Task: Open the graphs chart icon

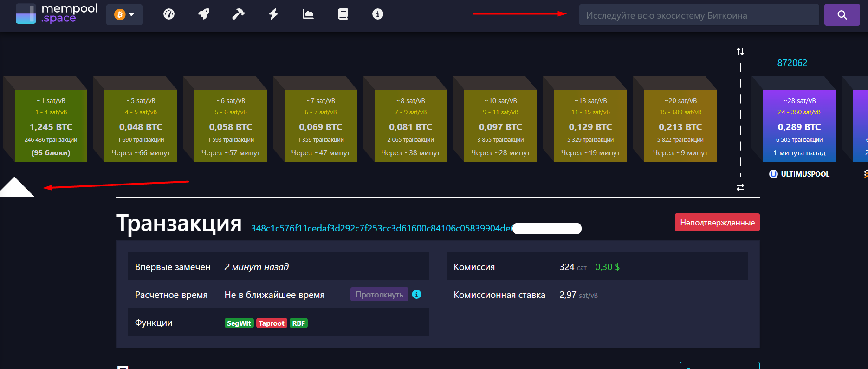Action: click(308, 14)
